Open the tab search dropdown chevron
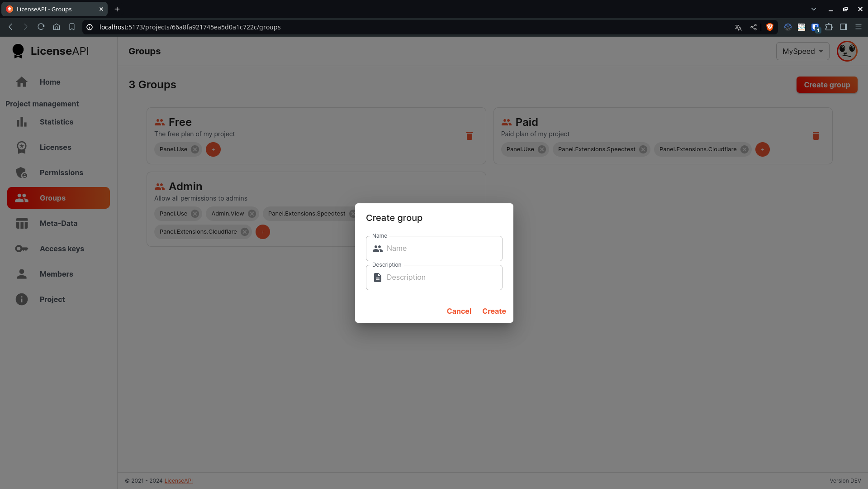Image resolution: width=868 pixels, height=489 pixels. point(814,9)
